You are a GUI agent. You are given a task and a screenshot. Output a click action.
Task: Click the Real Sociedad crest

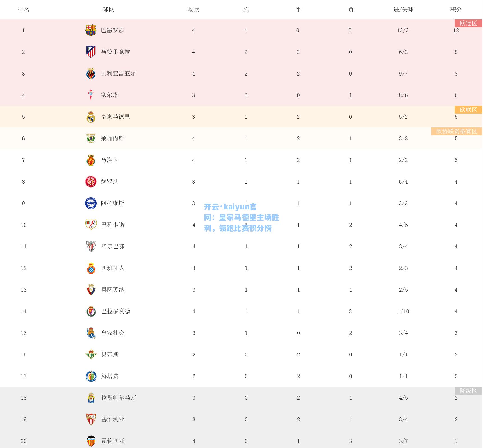click(91, 333)
